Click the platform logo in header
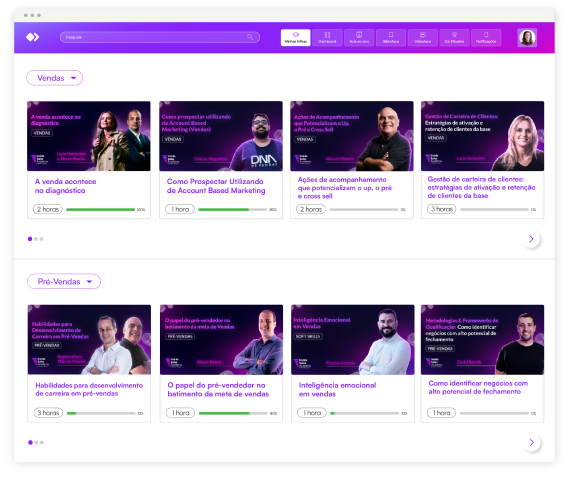This screenshot has height=478, width=571. click(32, 37)
